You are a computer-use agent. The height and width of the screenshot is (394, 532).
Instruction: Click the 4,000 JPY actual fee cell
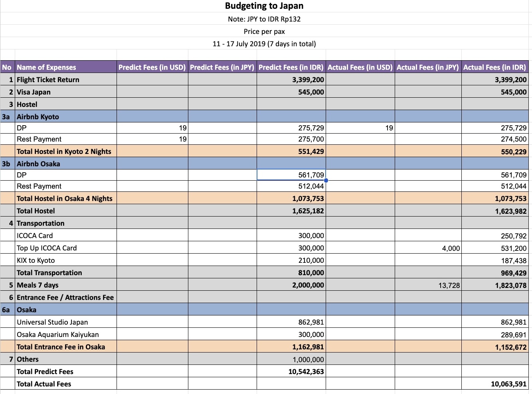tap(428, 248)
